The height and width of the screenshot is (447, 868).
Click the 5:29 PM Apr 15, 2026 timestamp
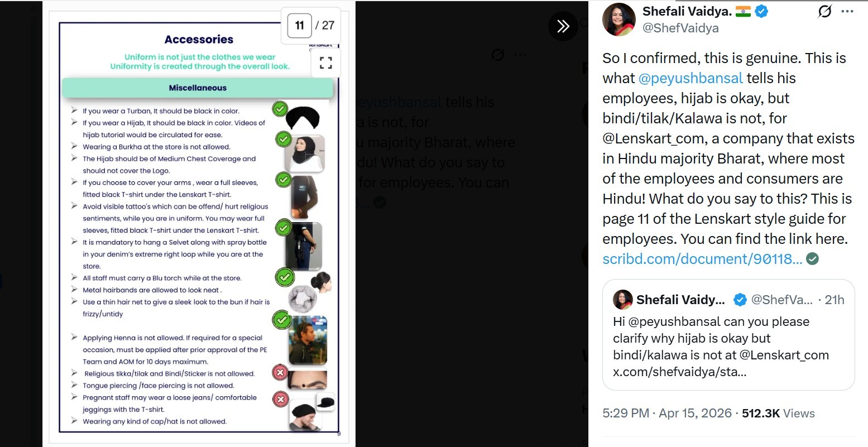tap(667, 414)
